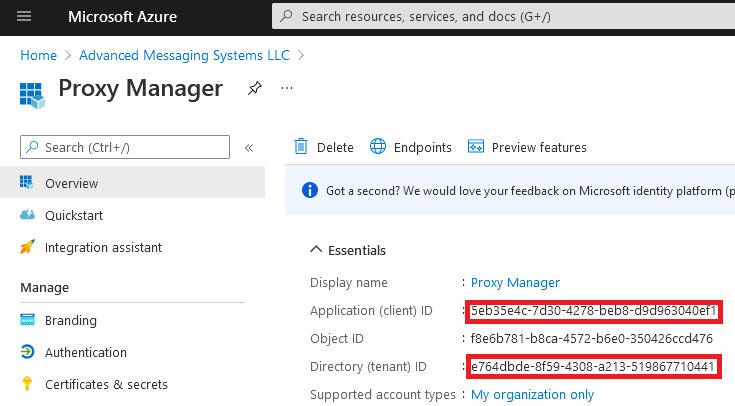Select the Object ID value
This screenshot has width=735, height=406.
pyautogui.click(x=592, y=338)
